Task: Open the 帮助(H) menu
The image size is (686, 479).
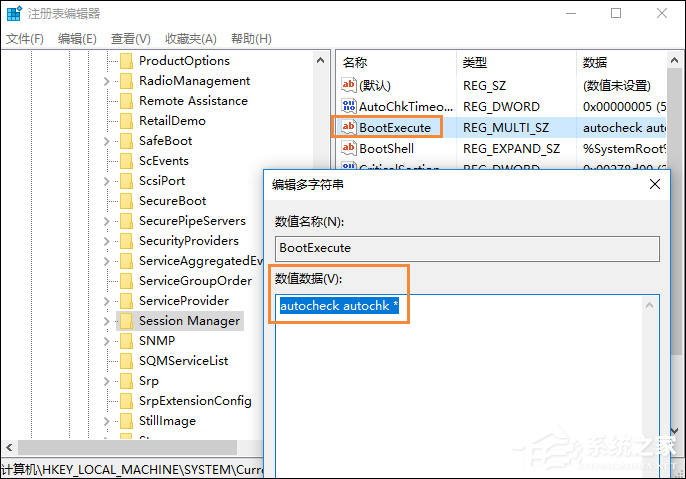Action: 251,39
